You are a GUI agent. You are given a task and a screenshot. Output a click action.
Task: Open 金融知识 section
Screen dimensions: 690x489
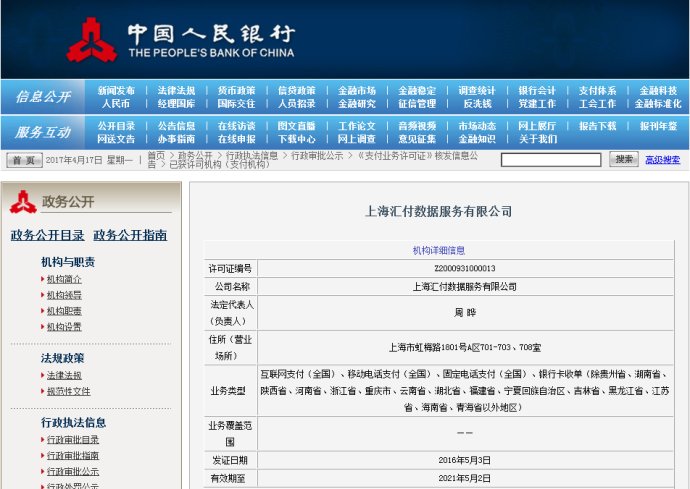click(x=477, y=139)
